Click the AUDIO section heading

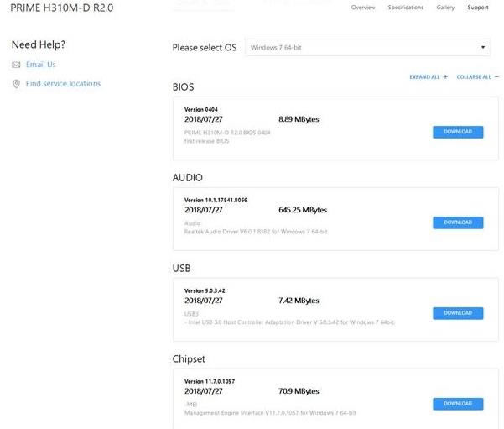(x=187, y=178)
